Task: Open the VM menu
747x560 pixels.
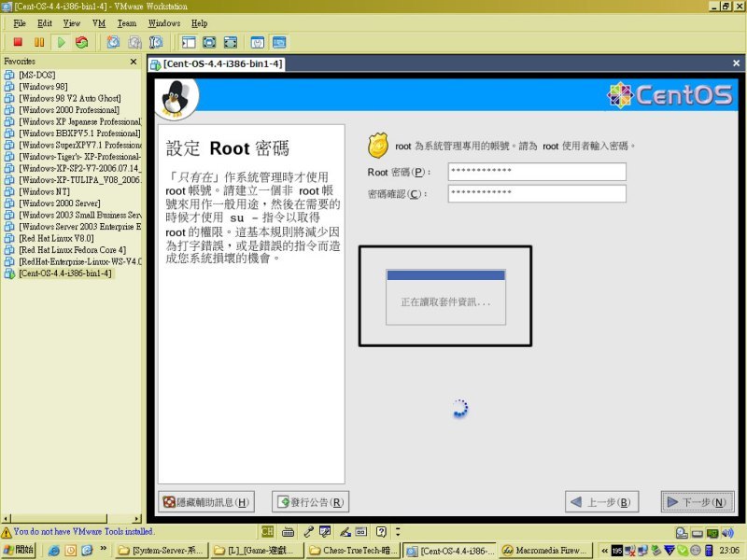Action: pos(99,23)
